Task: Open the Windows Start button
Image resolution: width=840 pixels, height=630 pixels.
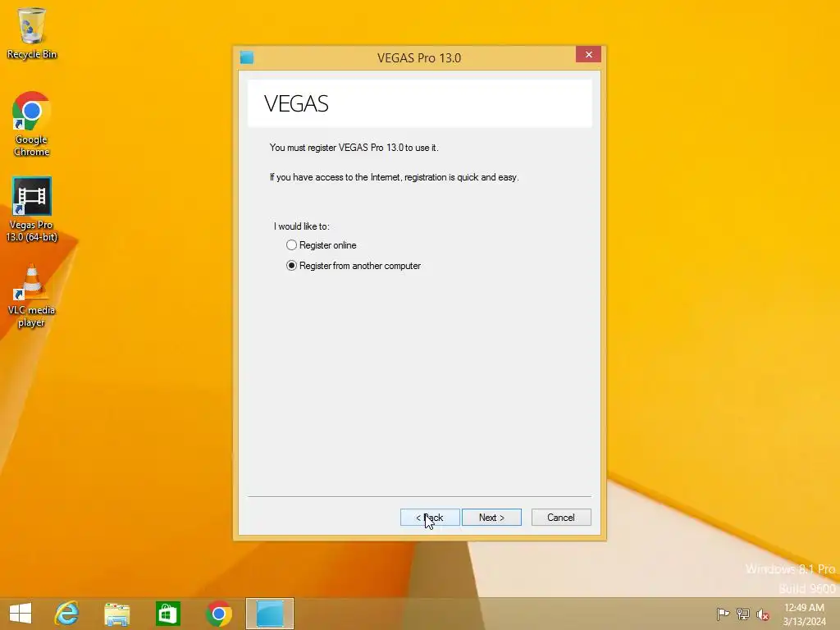Action: click(21, 614)
